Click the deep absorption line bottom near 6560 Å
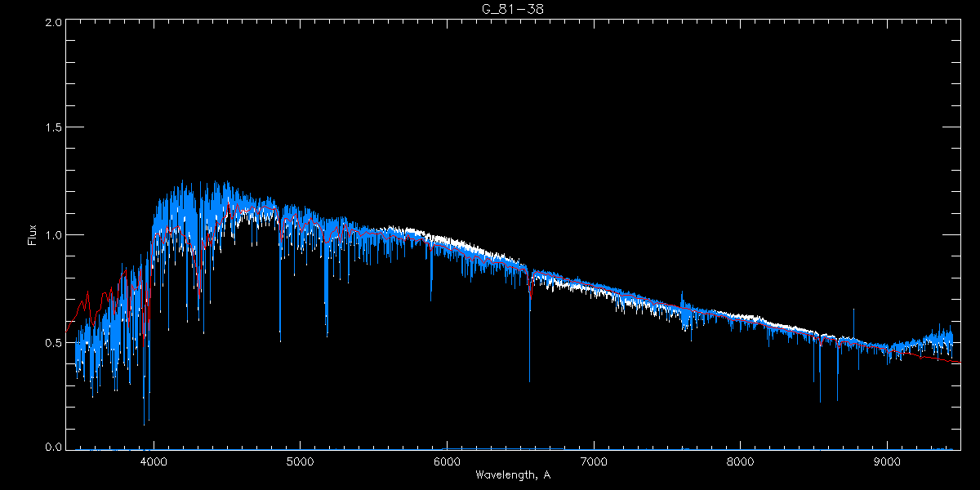 529,380
